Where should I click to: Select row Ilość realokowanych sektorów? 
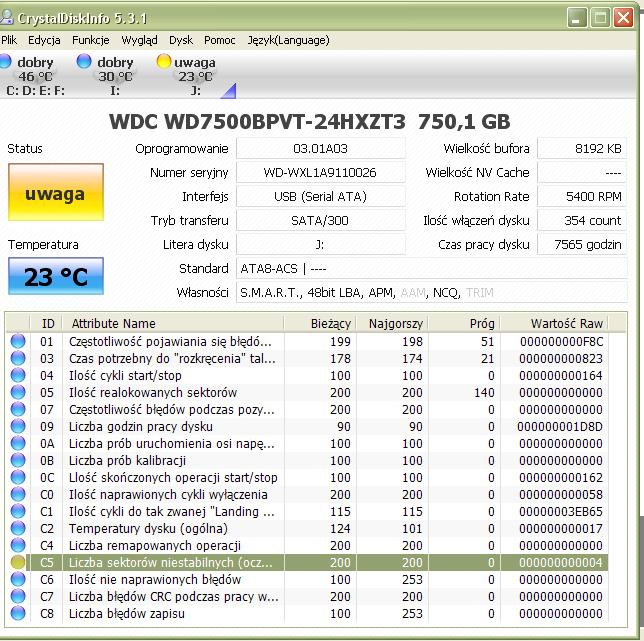coord(307,392)
